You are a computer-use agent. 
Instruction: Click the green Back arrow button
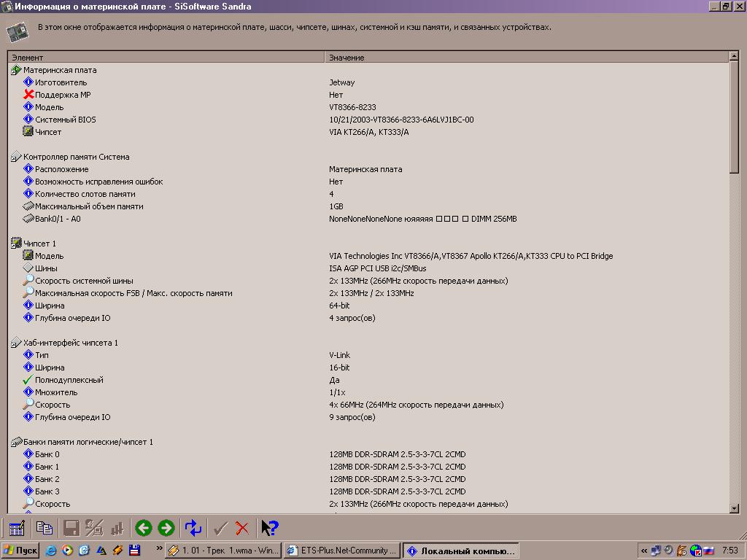144,528
